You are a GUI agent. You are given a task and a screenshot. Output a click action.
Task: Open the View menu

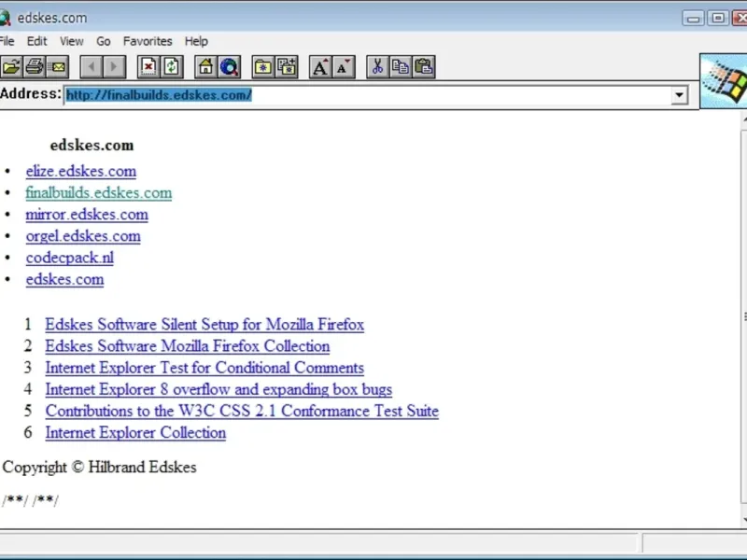(72, 41)
